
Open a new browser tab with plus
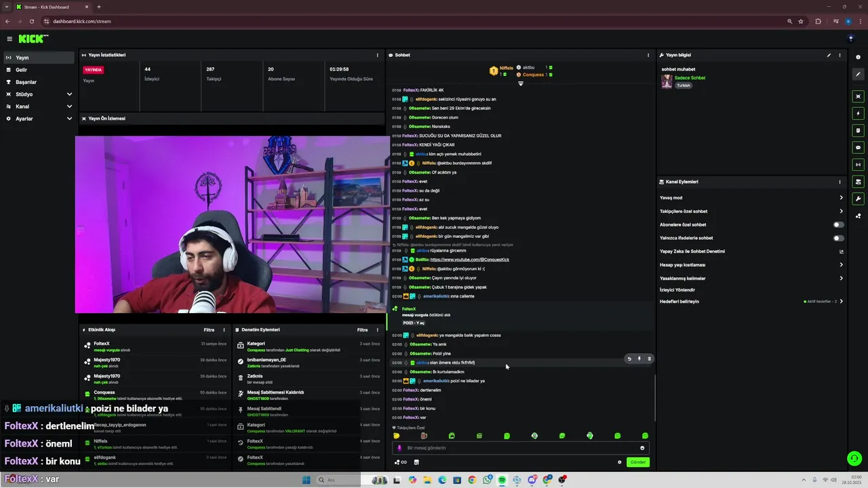click(99, 7)
